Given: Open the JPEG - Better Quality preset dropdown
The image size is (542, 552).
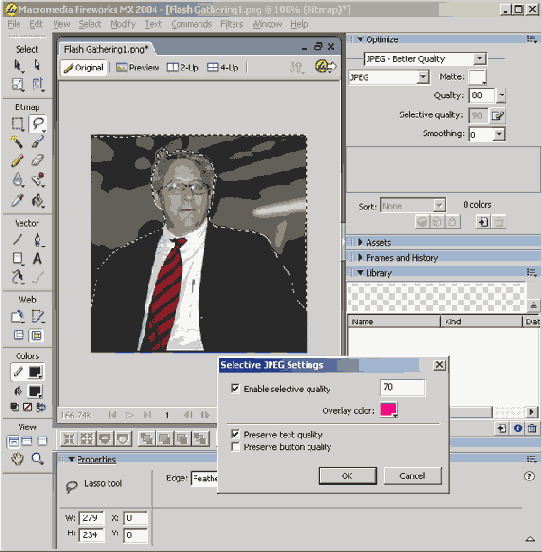Looking at the screenshot, I should pos(425,59).
